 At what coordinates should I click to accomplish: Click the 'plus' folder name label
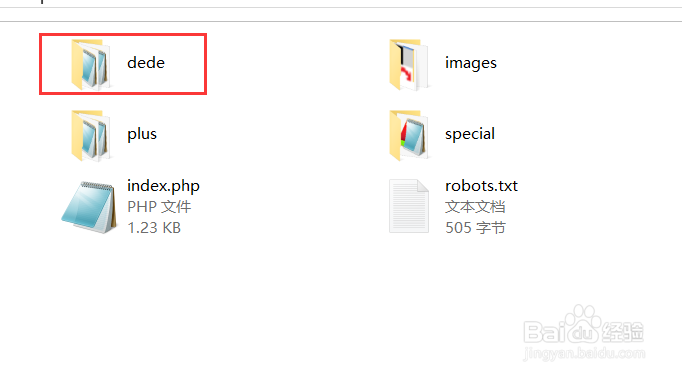(142, 134)
